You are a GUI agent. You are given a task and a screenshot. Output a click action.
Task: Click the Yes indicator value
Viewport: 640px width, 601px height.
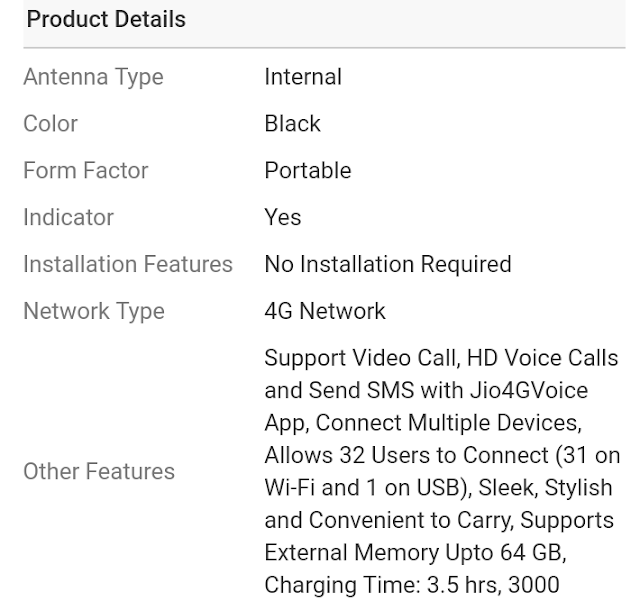click(283, 217)
